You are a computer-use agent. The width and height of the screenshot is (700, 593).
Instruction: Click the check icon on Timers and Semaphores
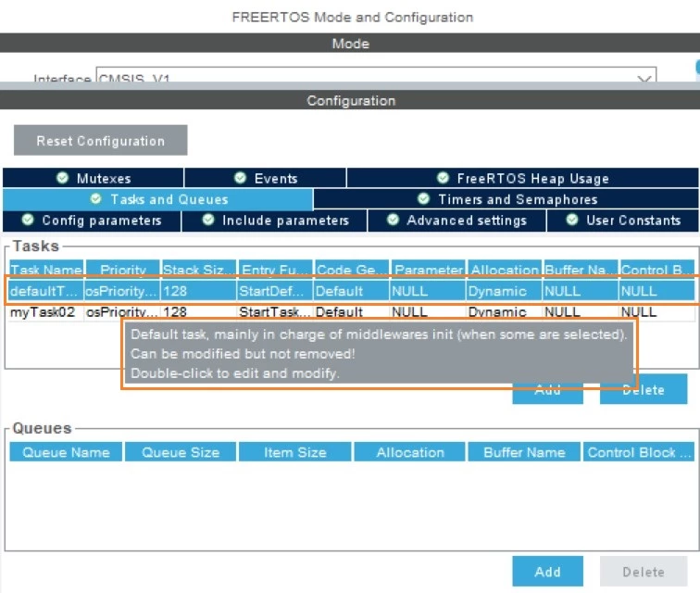(423, 198)
